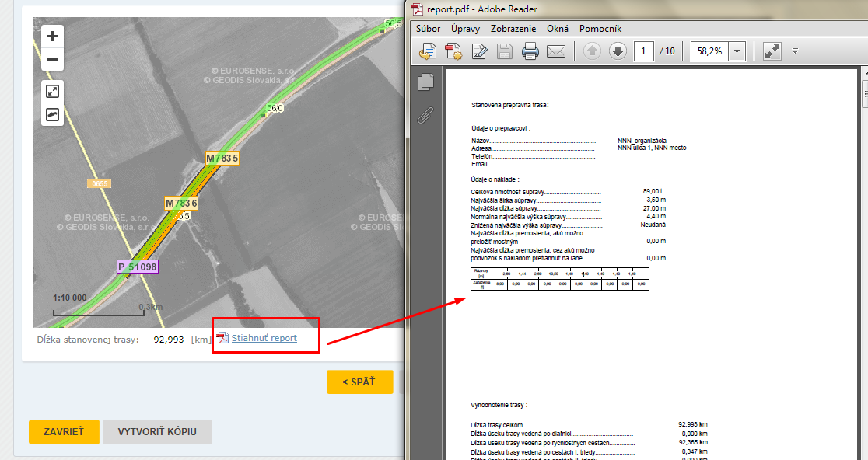This screenshot has width=868, height=460.
Task: Open page thumbnails panel in Adobe Reader
Action: [425, 82]
